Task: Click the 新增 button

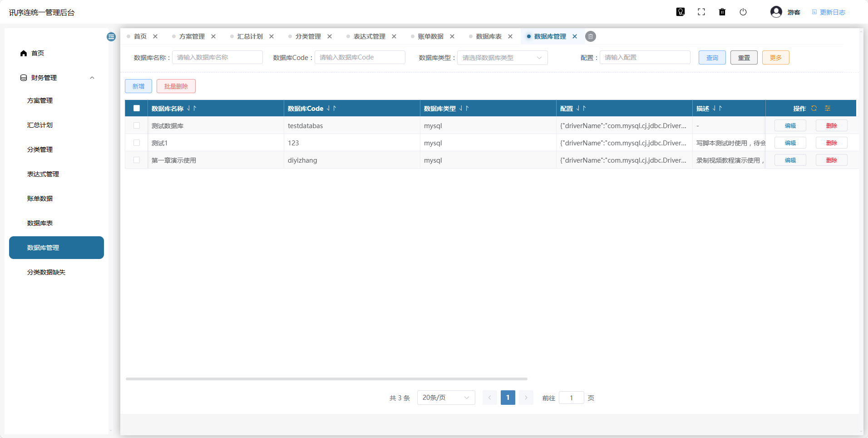Action: pos(138,86)
